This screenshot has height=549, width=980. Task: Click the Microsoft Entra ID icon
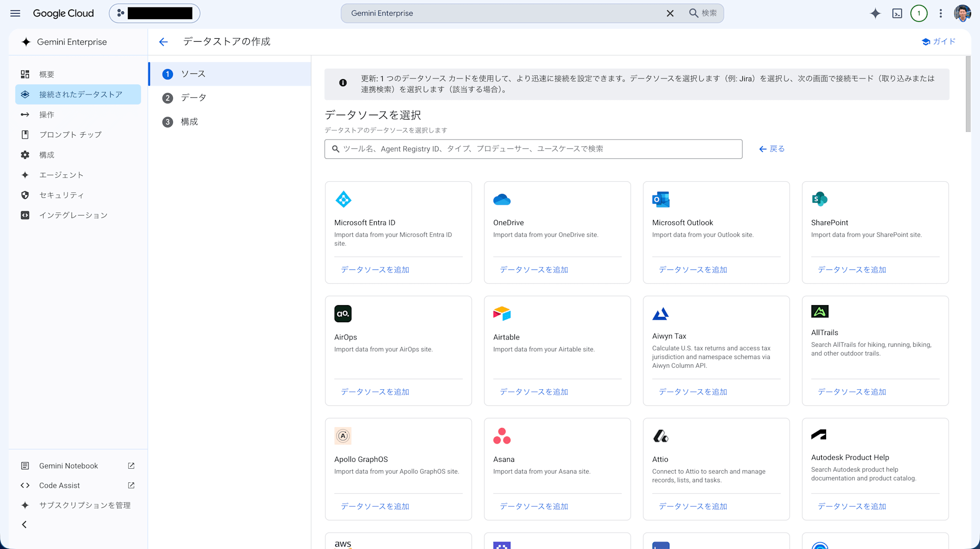343,199
